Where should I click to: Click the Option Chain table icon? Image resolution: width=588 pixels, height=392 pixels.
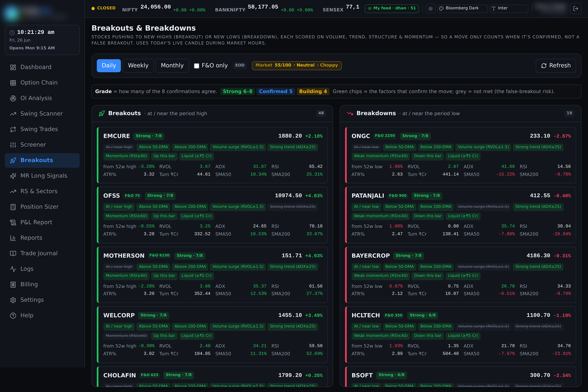coord(13,83)
